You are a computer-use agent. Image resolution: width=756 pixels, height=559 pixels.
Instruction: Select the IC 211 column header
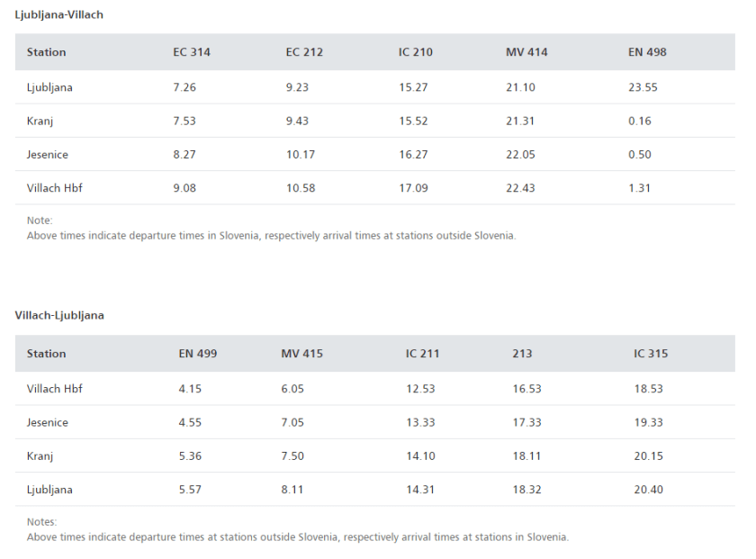pos(422,354)
